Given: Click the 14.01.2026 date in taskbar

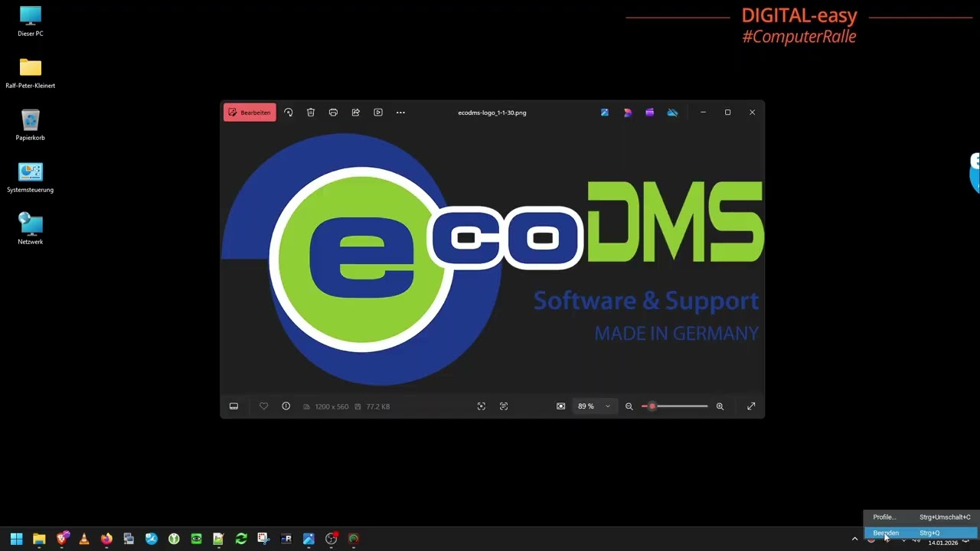Looking at the screenshot, I should tap(943, 543).
